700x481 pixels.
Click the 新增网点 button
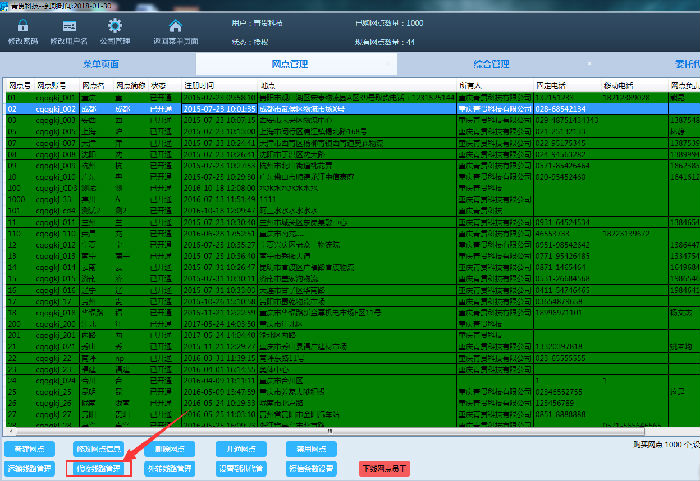click(30, 450)
